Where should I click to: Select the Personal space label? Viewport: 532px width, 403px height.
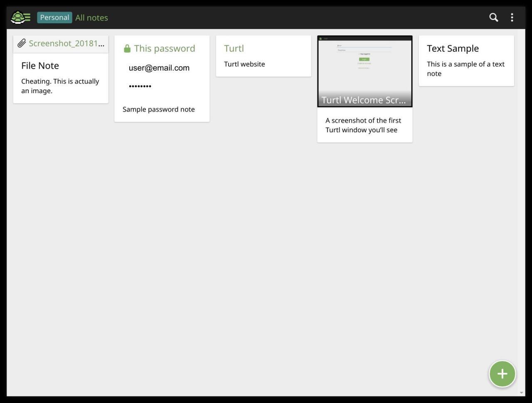click(54, 17)
